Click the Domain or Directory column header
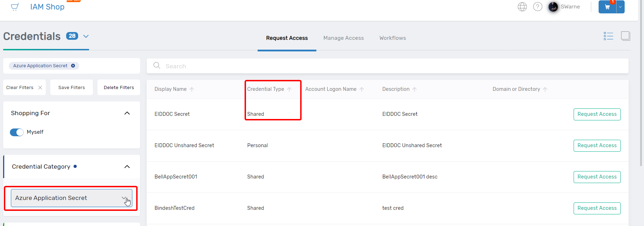Viewport: 644px width, 226px height. 516,89
